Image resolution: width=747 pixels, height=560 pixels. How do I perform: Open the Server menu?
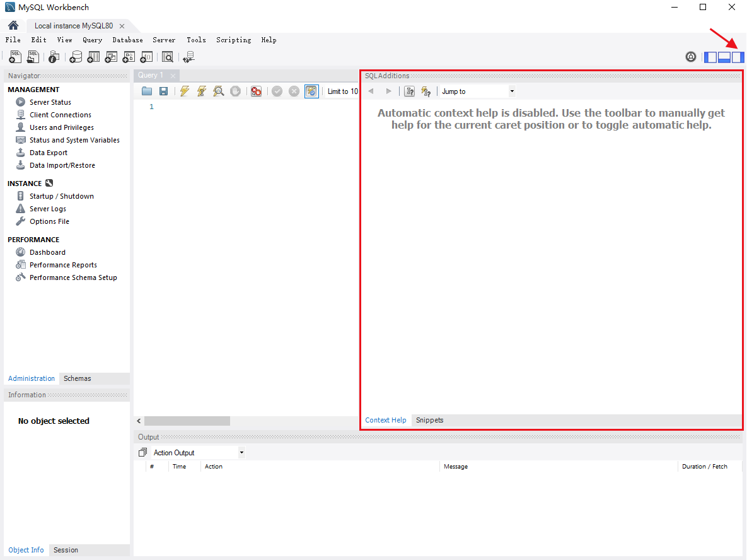pos(164,40)
